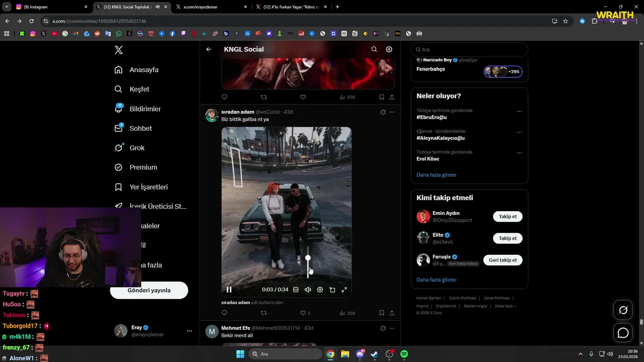Bookmark this page with star icon
644x362 pixels.
[x=566, y=21]
